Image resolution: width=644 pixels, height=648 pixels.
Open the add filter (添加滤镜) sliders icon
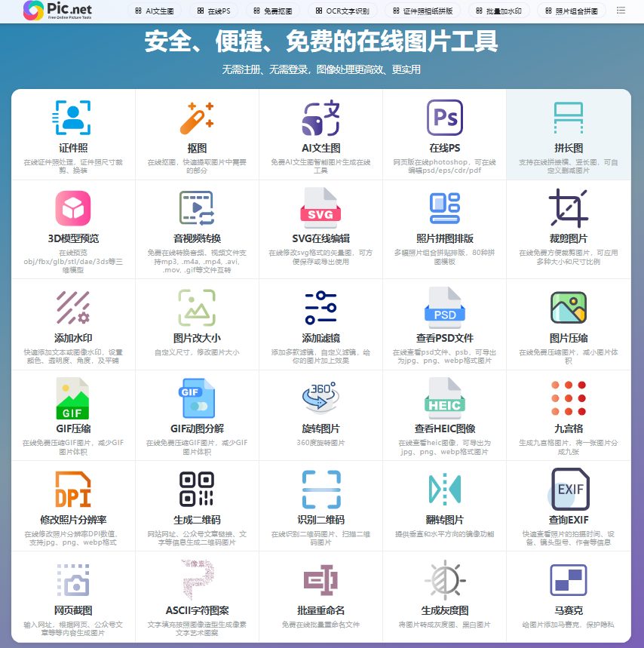tap(320, 307)
